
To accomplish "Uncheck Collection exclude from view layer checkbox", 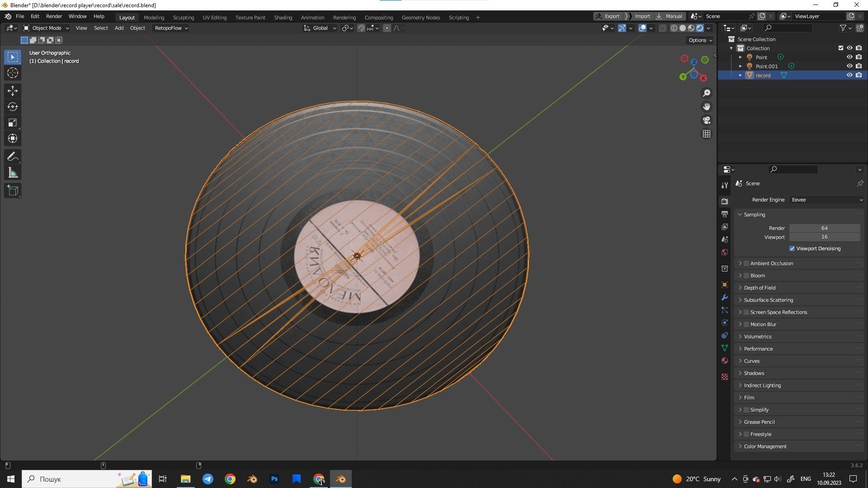I will pos(841,48).
